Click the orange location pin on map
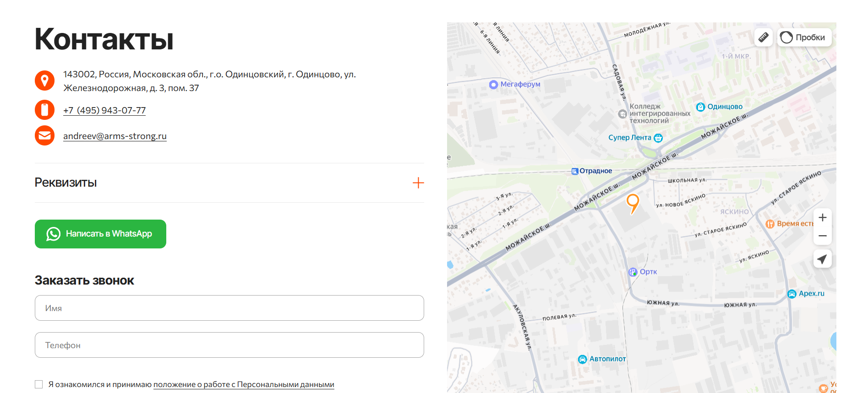The image size is (868, 393). coord(633,202)
